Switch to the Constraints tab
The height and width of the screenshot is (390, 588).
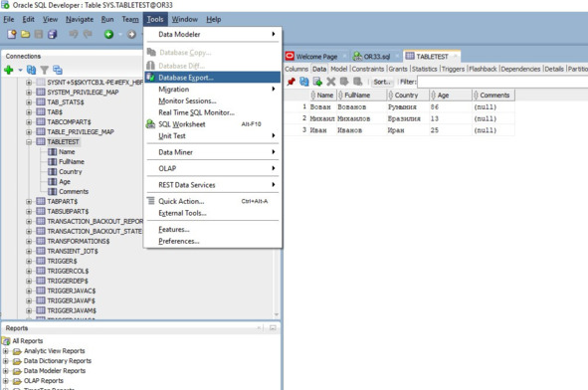point(367,69)
